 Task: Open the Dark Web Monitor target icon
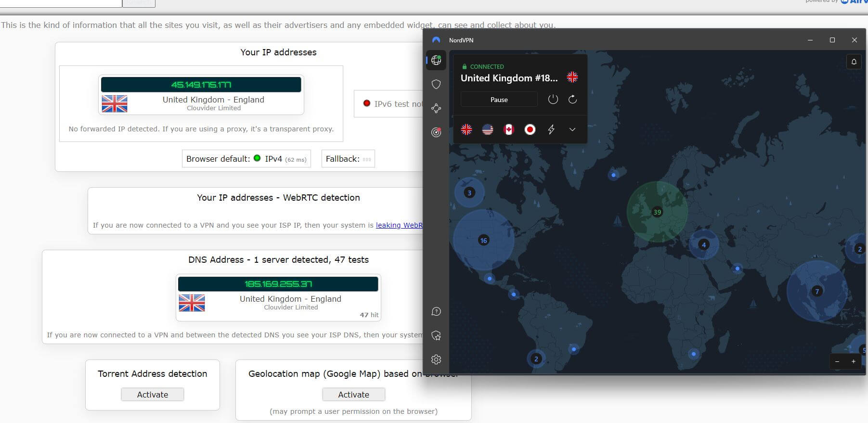436,132
